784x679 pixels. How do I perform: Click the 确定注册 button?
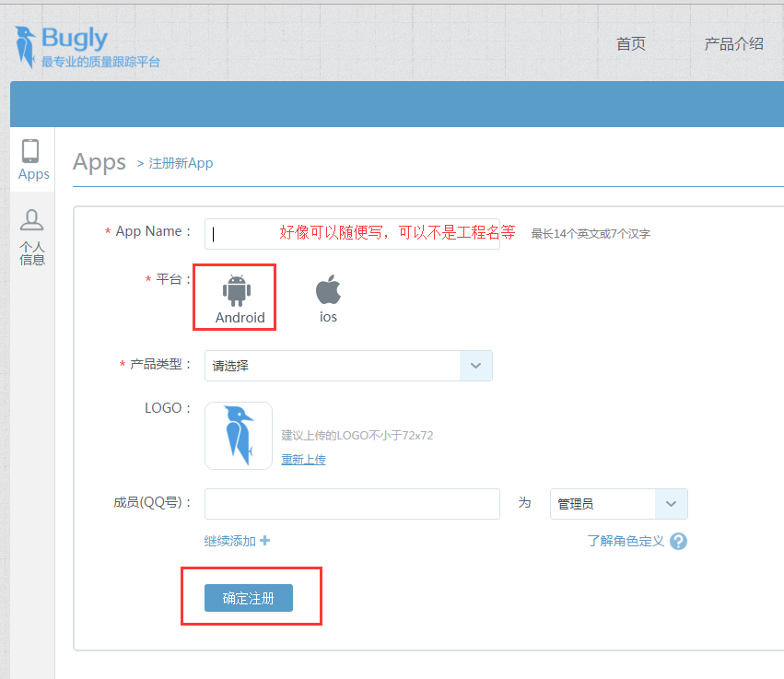point(249,598)
